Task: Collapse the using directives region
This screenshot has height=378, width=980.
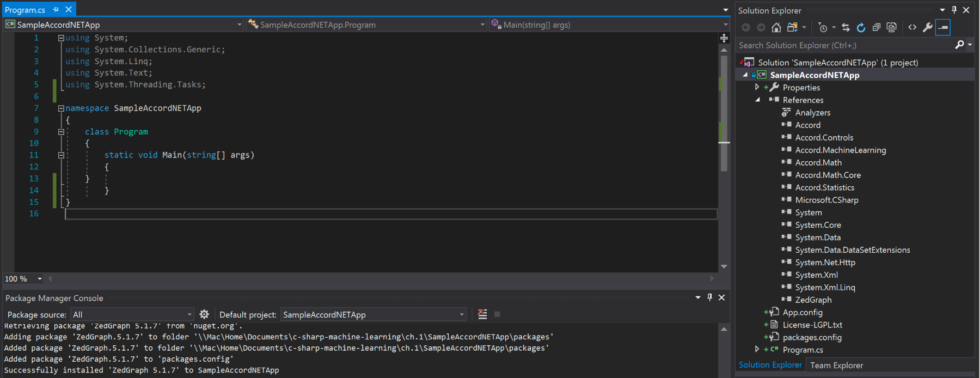Action: [x=61, y=38]
